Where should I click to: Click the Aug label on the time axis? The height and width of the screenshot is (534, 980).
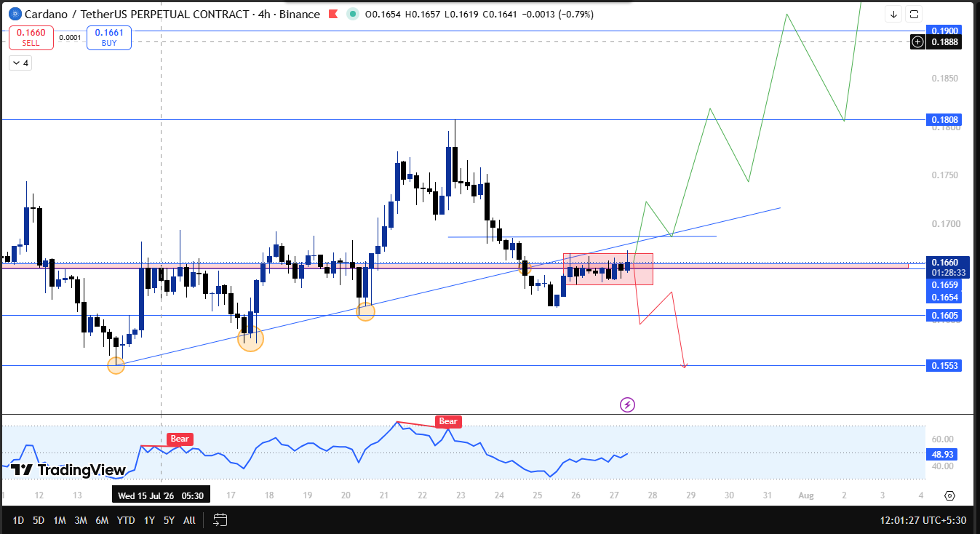pos(805,495)
